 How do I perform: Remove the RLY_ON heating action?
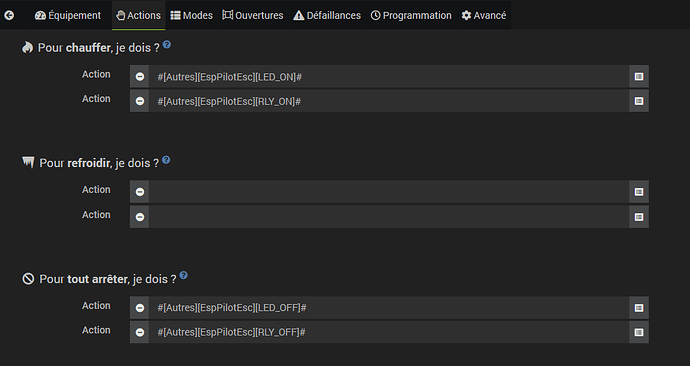click(139, 101)
